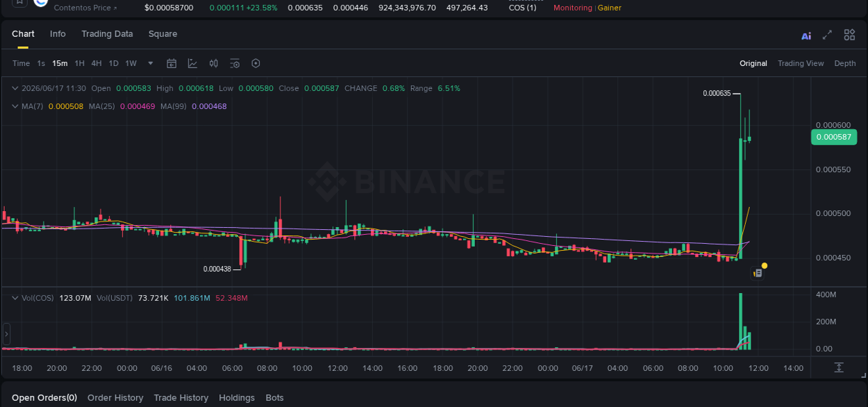
Task: Switch to Open Orders(0) tab
Action: point(44,398)
